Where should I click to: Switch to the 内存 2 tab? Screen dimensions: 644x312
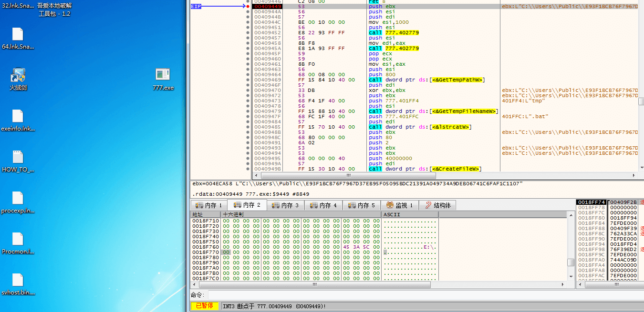247,205
